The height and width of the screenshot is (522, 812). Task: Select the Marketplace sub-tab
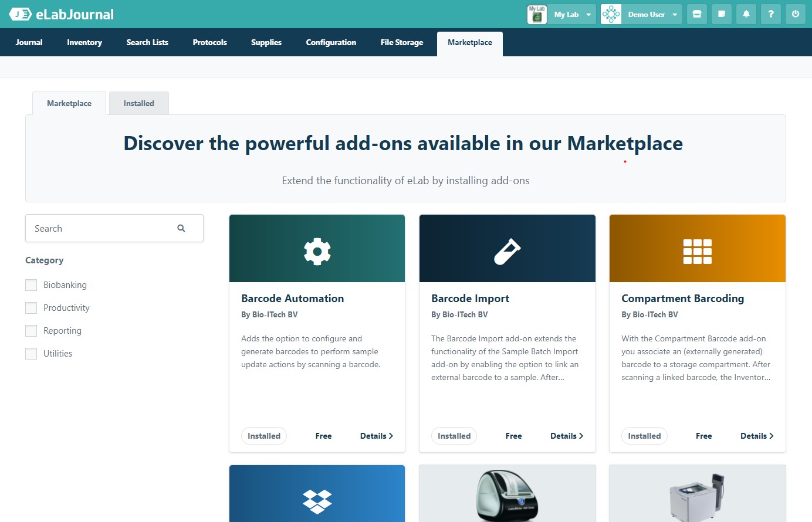coord(69,103)
